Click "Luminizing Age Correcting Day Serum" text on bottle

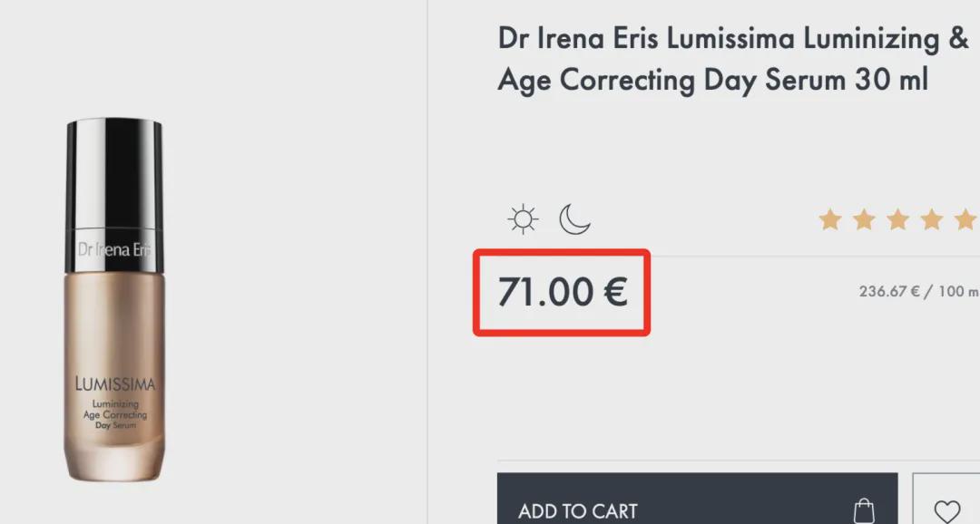pyautogui.click(x=115, y=414)
